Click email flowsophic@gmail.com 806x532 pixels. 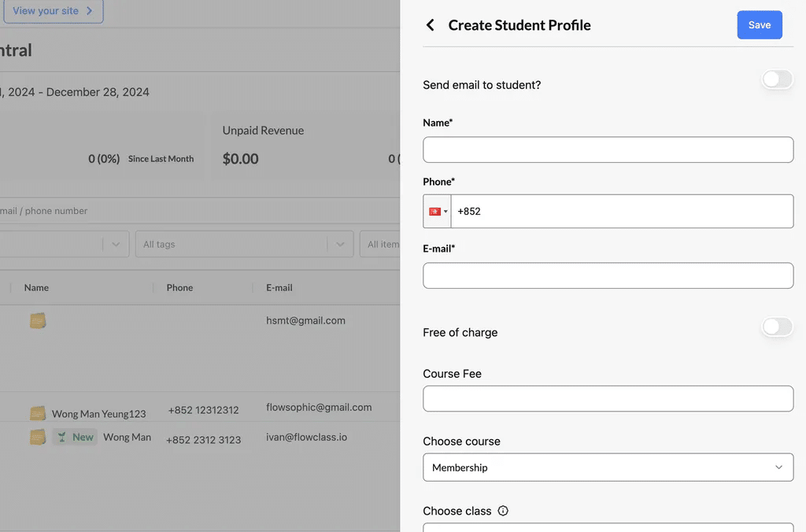319,407
